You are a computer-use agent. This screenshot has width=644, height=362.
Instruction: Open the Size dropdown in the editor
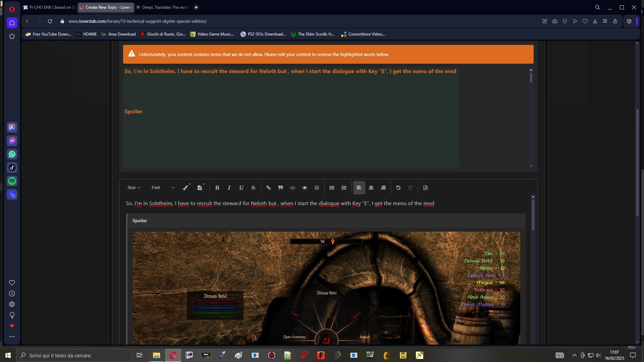coord(133,188)
